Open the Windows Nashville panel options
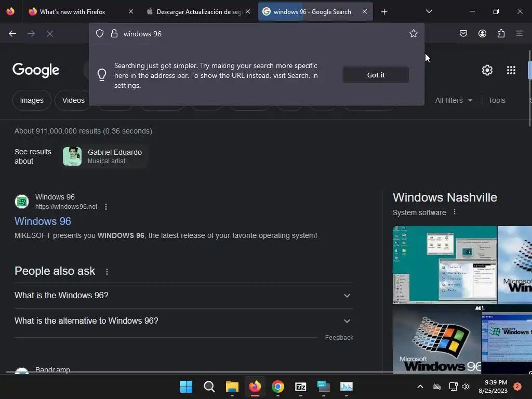532x399 pixels. coord(455,212)
